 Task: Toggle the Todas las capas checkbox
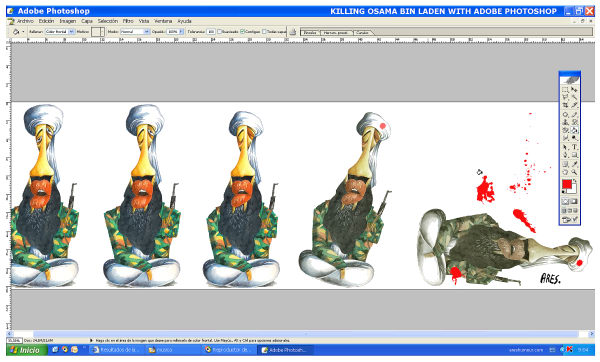pos(264,32)
